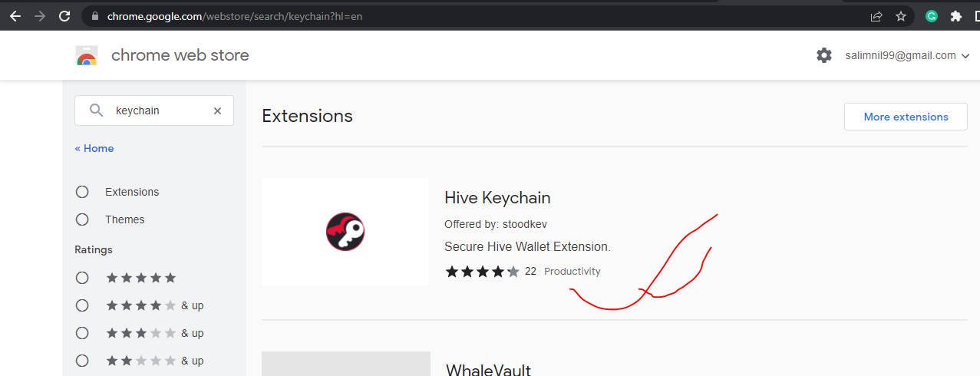The image size is (980, 376).
Task: Click the site padlock icon
Action: point(94,16)
